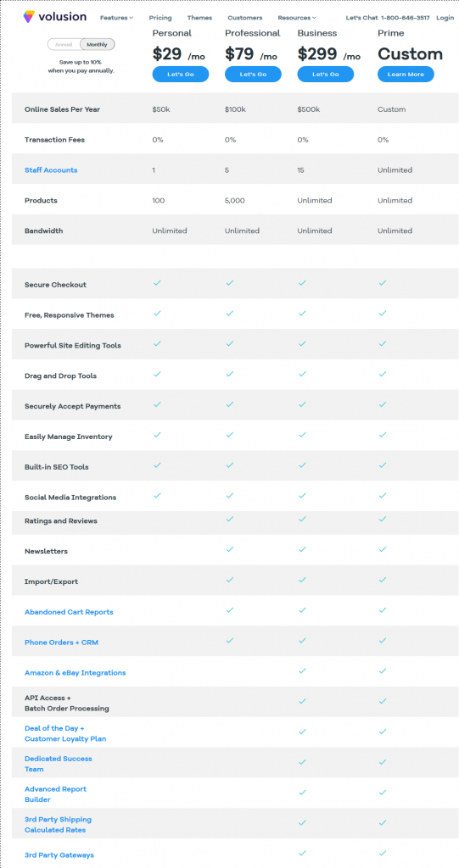Open the Abandoned Cart Reports link
The image size is (459, 868).
[69, 612]
